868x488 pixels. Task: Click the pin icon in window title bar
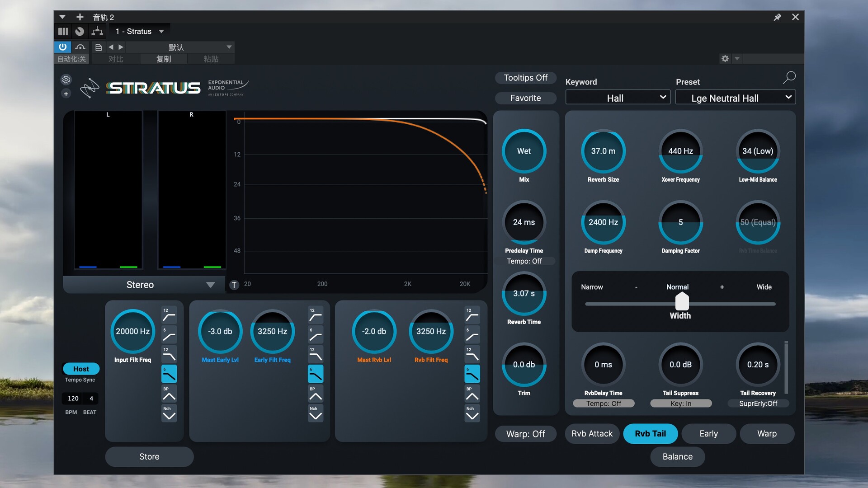coord(777,17)
